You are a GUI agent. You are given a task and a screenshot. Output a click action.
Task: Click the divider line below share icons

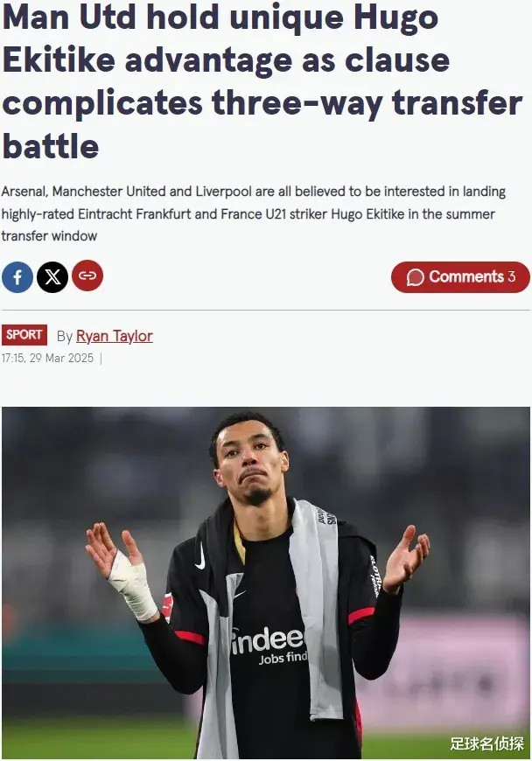[x=266, y=311]
